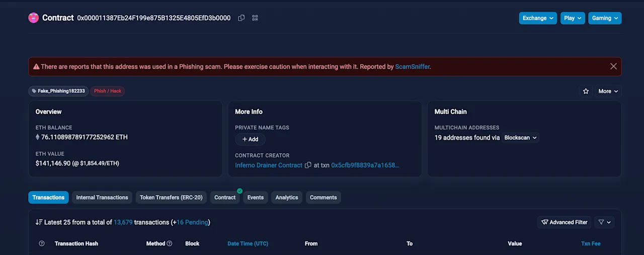This screenshot has height=255, width=644.
Task: Click the Transaction Hash column header
Action: point(76,243)
